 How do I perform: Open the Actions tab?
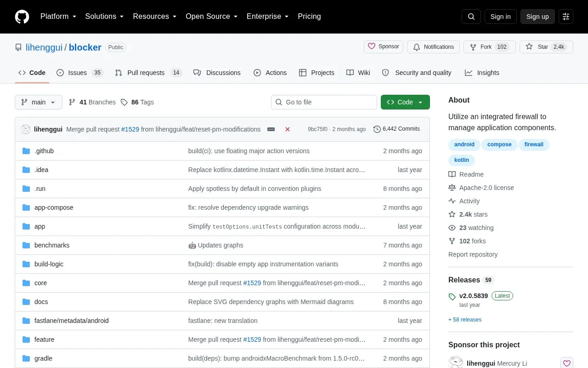[x=270, y=73]
